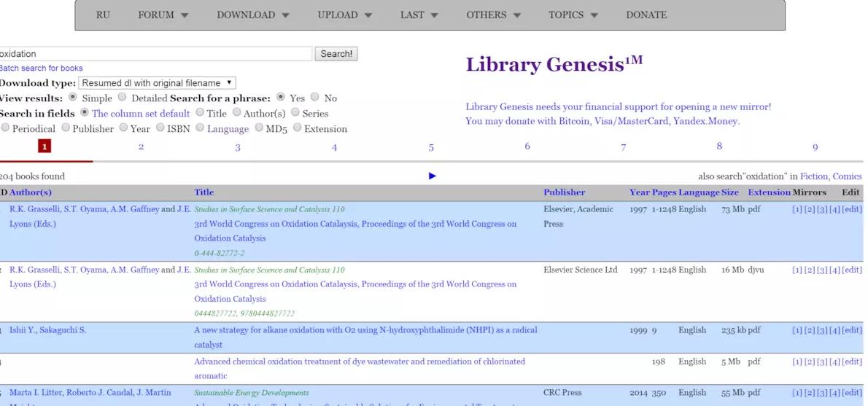Select Language search field radio
The width and height of the screenshot is (868, 406).
click(200, 128)
